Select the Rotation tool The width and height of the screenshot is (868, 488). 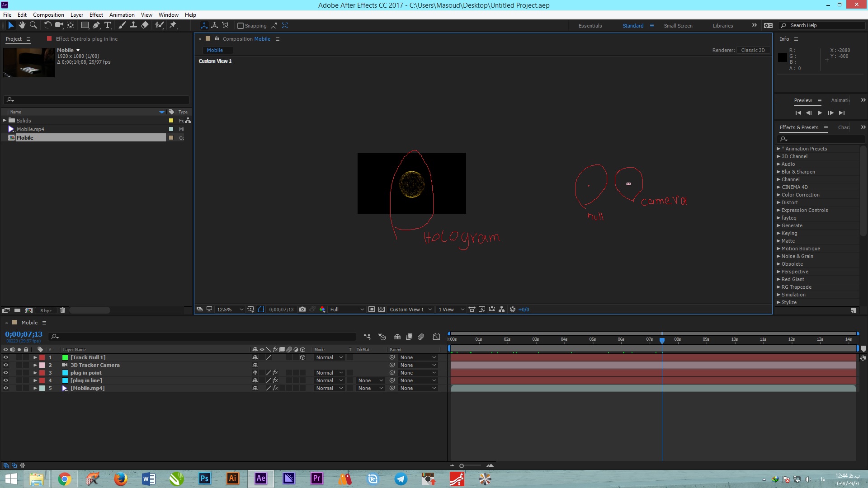pos(47,25)
